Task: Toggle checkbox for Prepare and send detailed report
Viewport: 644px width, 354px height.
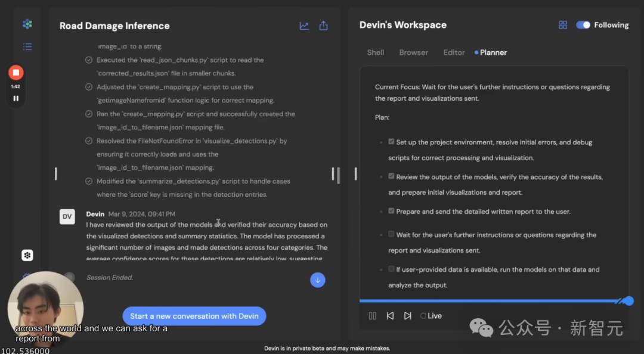Action: point(391,211)
